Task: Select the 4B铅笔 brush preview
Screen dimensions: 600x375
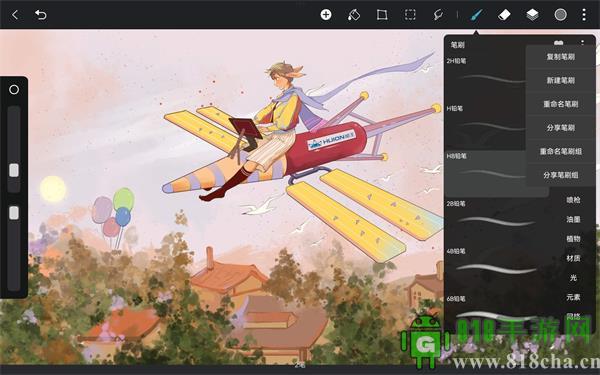Action: coord(497,268)
